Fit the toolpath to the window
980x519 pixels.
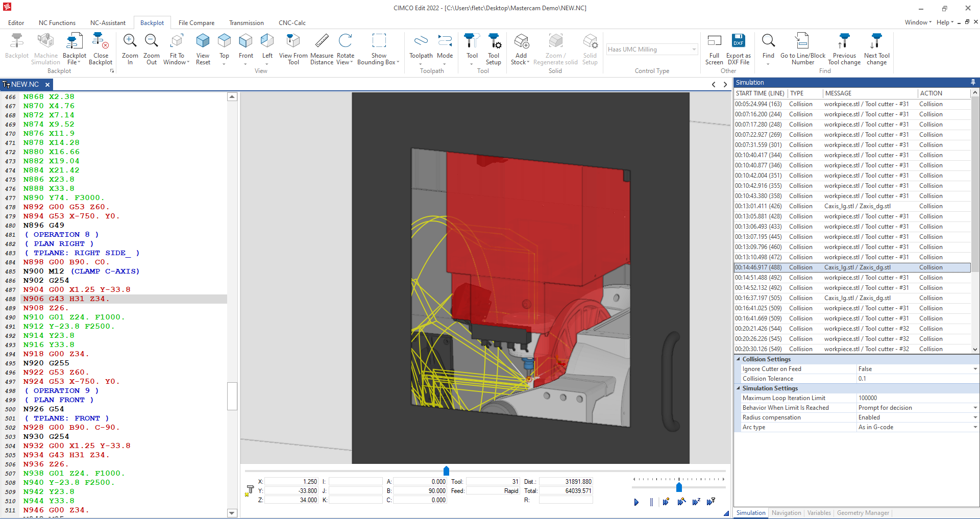pos(176,48)
